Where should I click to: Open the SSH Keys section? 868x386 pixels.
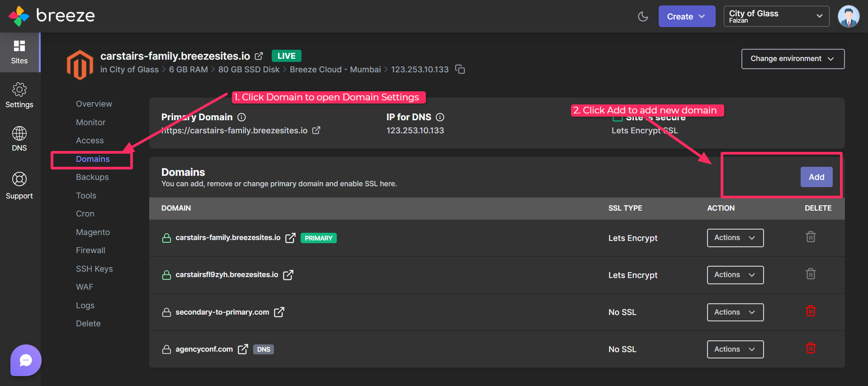coord(94,269)
